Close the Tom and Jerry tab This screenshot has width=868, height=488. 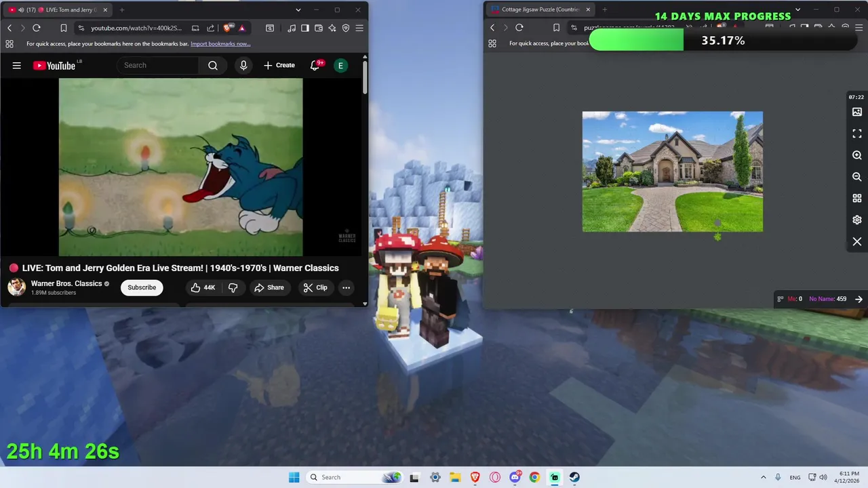tap(105, 9)
